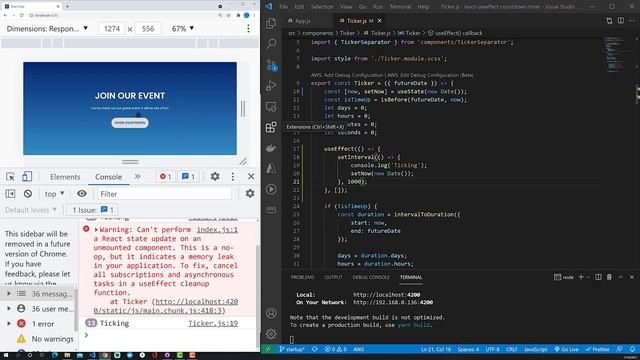The image size is (640, 360).
Task: Switch to the Console tab
Action: pyautogui.click(x=109, y=177)
